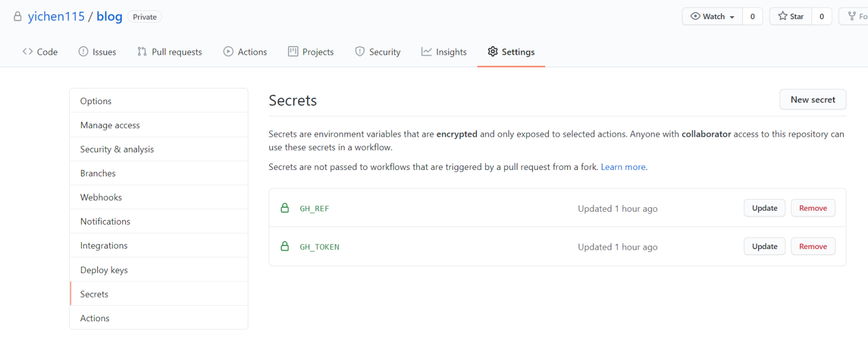Star the blog repository
868x337 pixels.
click(791, 16)
